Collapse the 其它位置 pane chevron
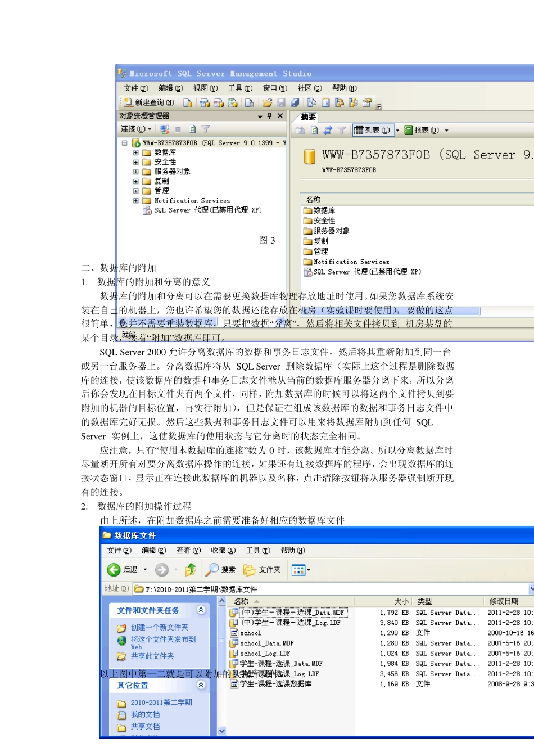Image resolution: width=534 pixels, height=756 pixels. click(201, 685)
